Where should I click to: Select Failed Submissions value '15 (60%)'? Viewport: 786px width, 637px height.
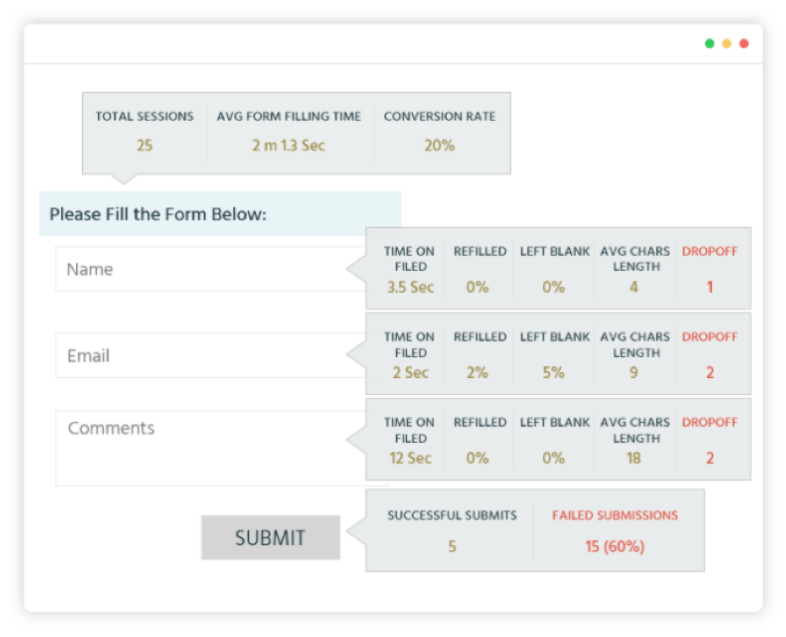point(615,546)
